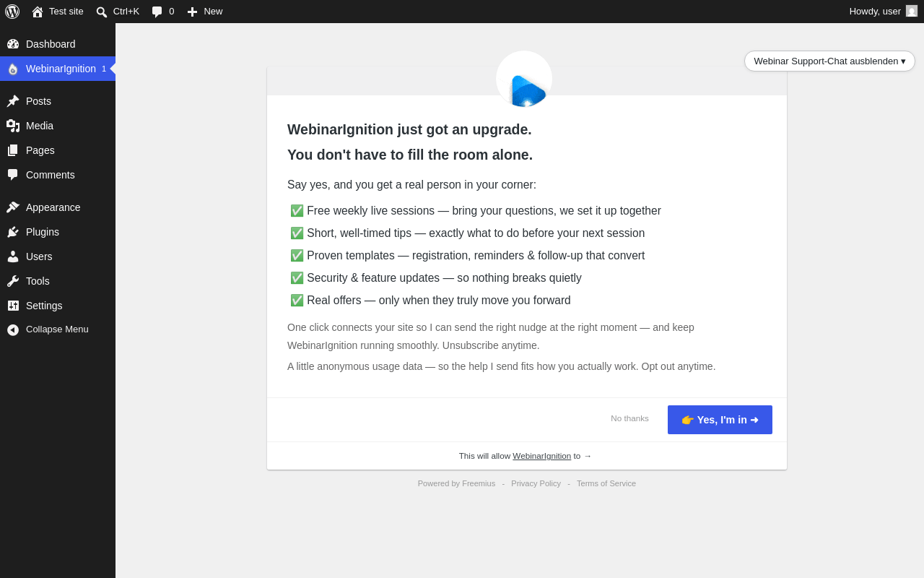
Task: Click the Plugins plug icon
Action: [x=13, y=232]
